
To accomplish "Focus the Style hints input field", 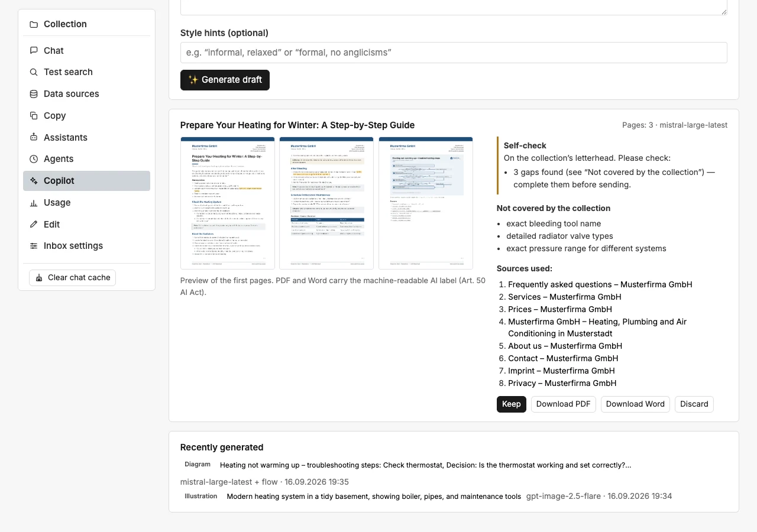I will point(454,53).
